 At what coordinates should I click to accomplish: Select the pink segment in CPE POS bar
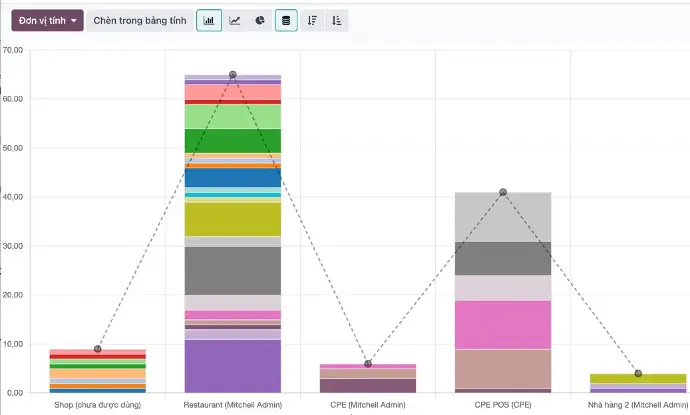503,324
